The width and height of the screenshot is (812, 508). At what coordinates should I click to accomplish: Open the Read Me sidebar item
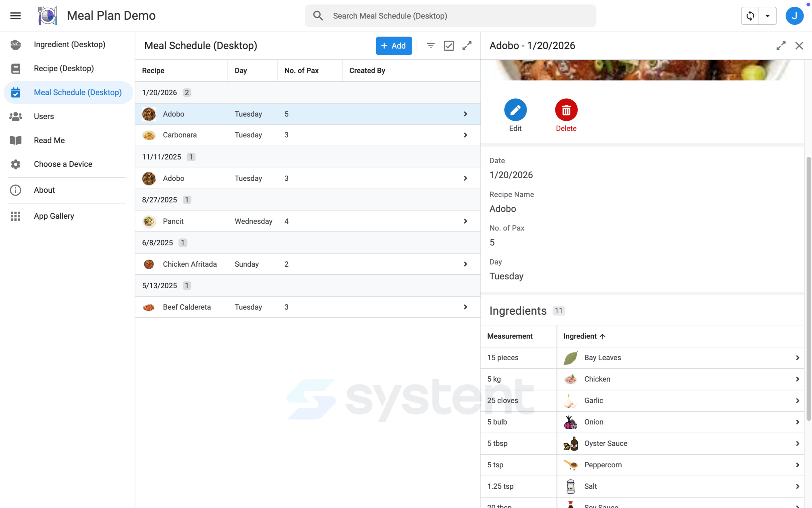68,140
